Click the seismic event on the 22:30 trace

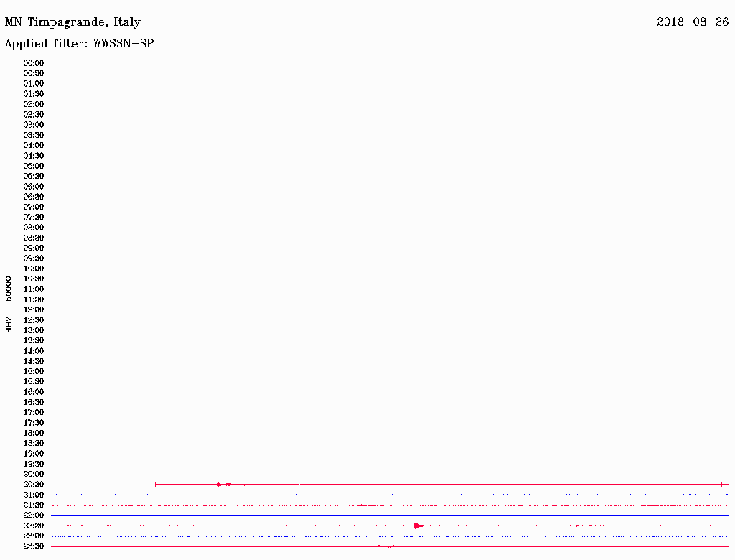(418, 526)
